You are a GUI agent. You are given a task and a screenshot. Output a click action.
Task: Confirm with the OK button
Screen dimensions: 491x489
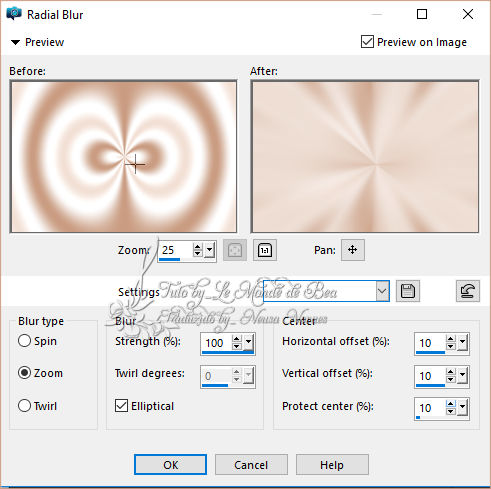[170, 465]
